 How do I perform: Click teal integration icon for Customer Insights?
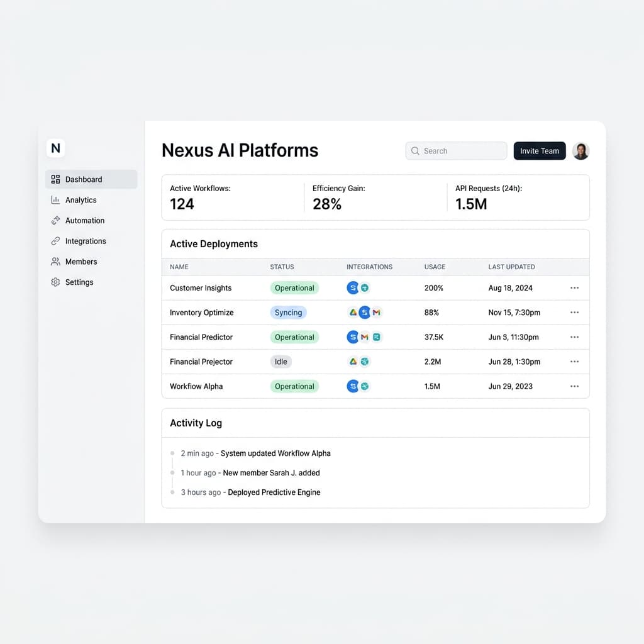[365, 288]
